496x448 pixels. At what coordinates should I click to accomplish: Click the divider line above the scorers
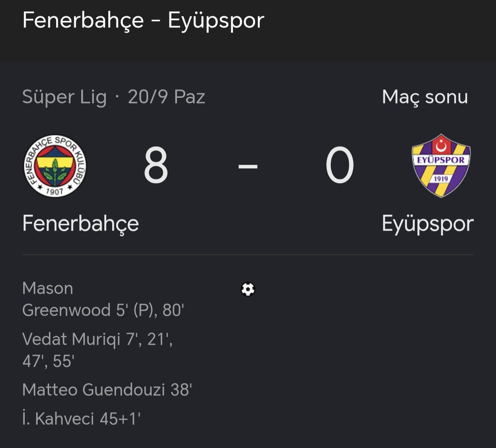pyautogui.click(x=248, y=255)
